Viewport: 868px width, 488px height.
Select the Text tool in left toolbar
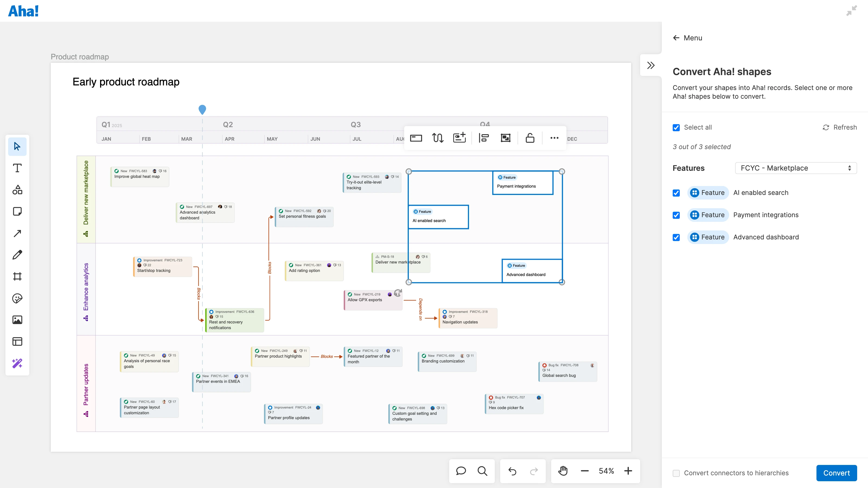pos(17,168)
